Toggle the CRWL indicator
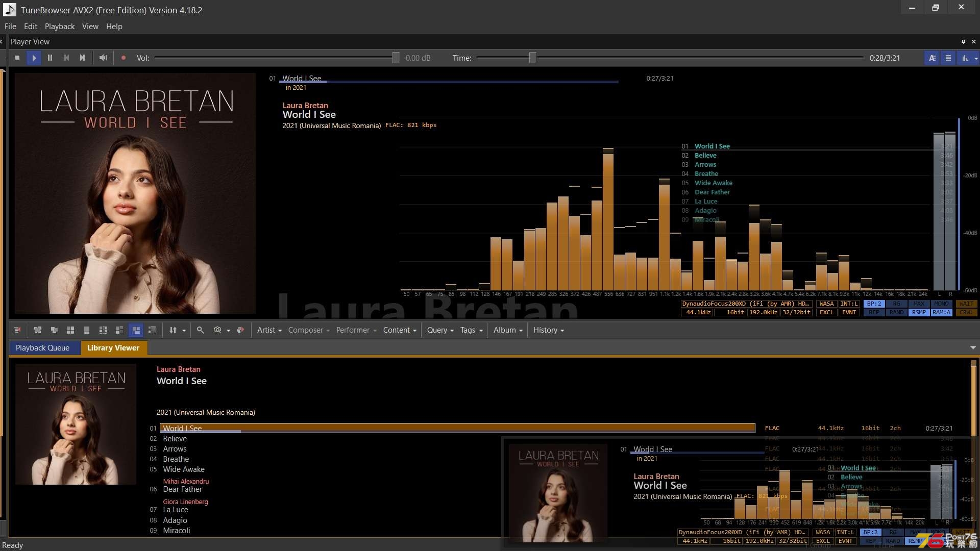 point(966,312)
